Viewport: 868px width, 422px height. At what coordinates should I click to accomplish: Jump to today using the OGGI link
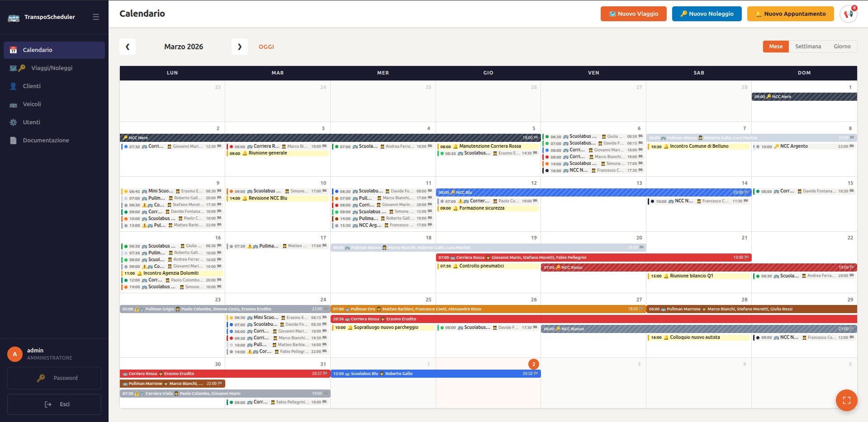[x=266, y=47]
